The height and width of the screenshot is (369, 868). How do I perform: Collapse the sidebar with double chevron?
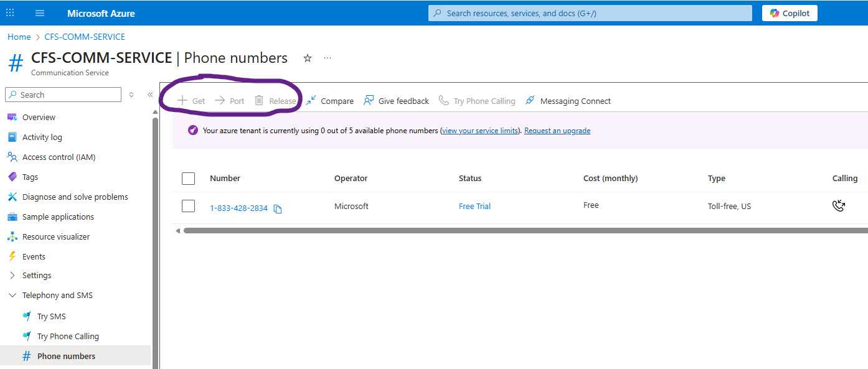(x=149, y=95)
